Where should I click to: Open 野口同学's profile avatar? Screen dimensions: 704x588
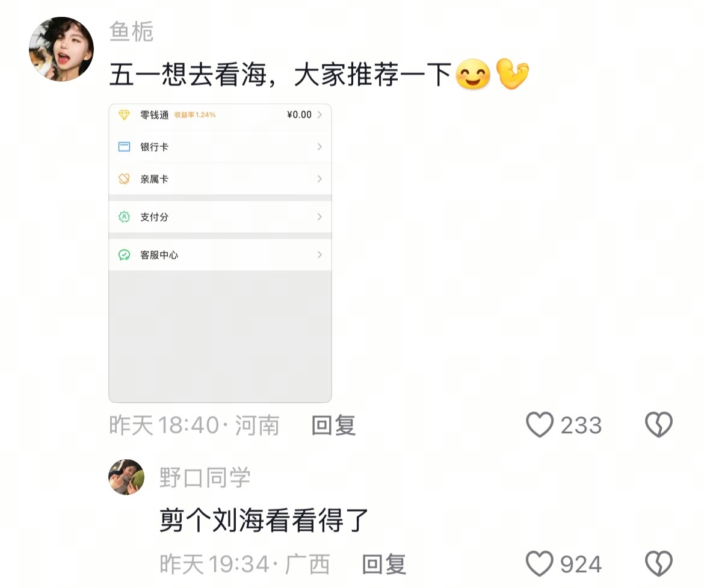(x=126, y=477)
